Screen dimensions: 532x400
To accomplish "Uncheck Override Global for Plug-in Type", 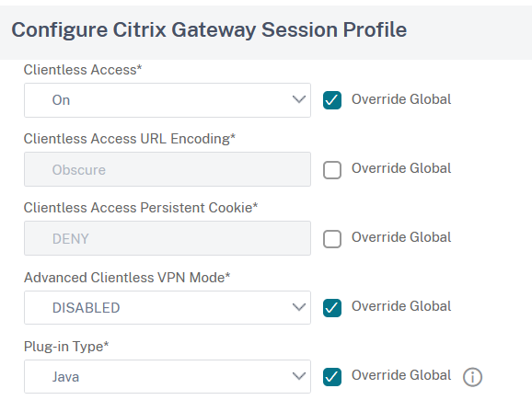I will point(332,377).
